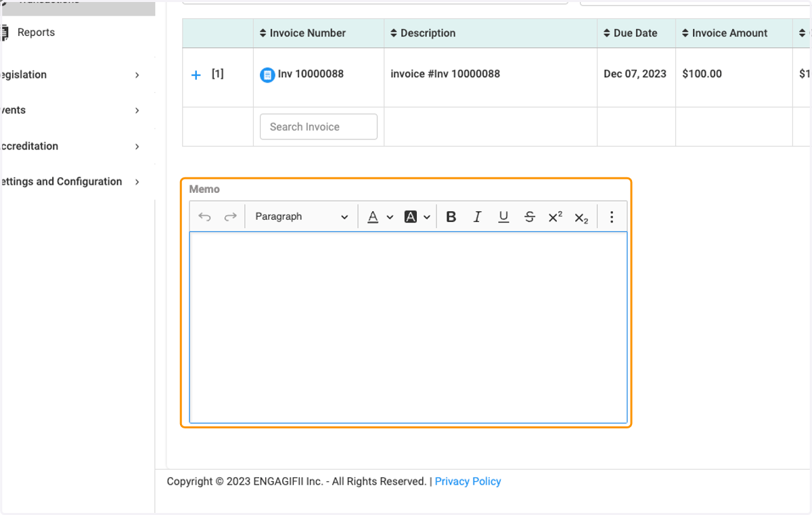This screenshot has height=515, width=812.
Task: Toggle subscript formatting
Action: coord(581,217)
